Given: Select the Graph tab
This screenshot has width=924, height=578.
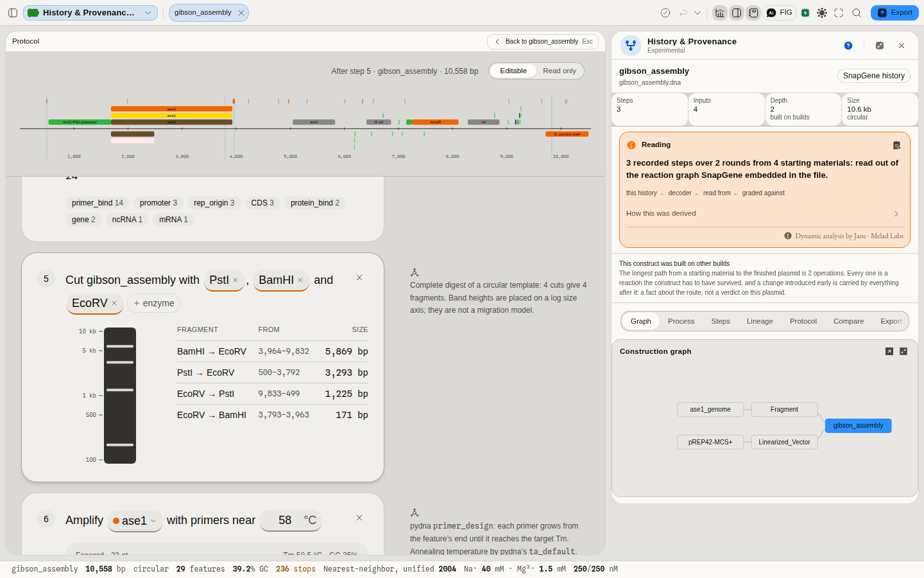Looking at the screenshot, I should pos(640,321).
